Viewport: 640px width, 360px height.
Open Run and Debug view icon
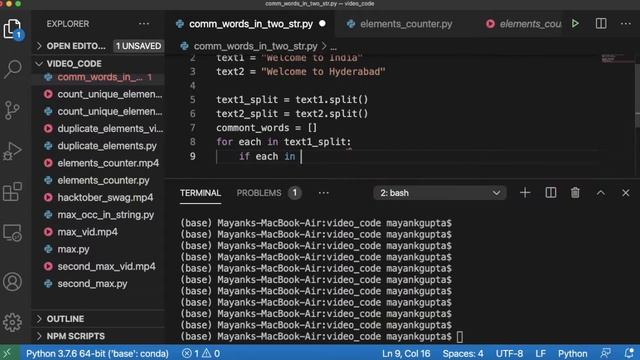pos(12,151)
